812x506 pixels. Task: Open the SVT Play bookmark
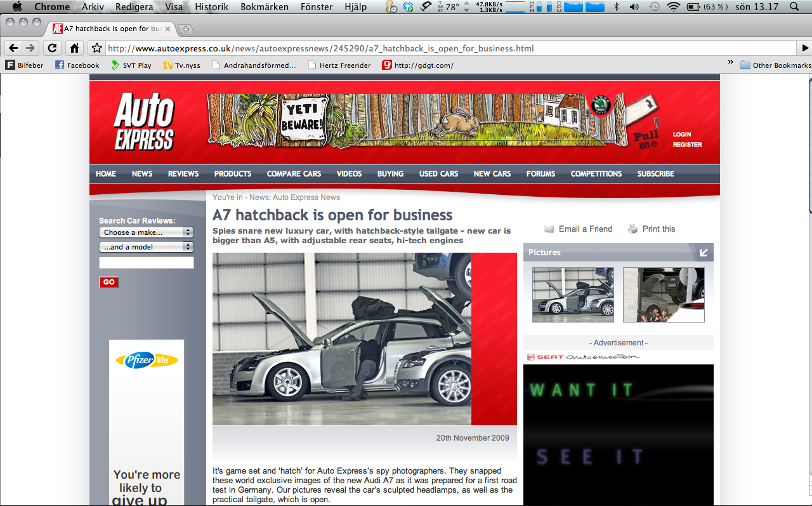[131, 65]
